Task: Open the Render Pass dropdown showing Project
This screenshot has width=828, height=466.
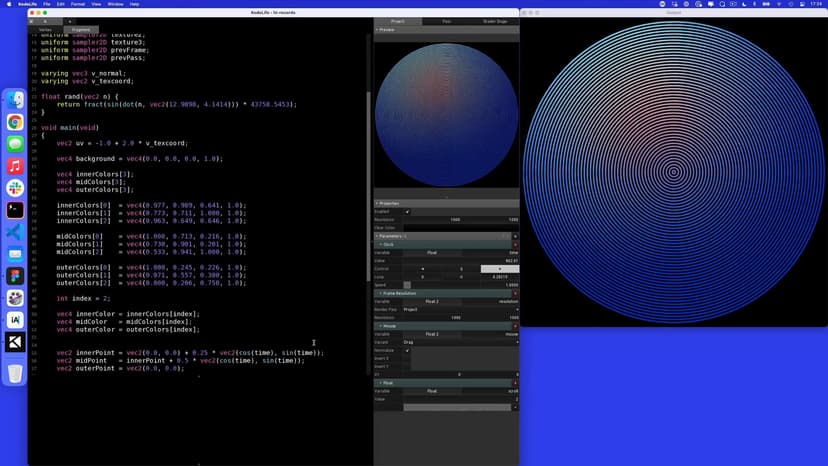Action: [460, 309]
